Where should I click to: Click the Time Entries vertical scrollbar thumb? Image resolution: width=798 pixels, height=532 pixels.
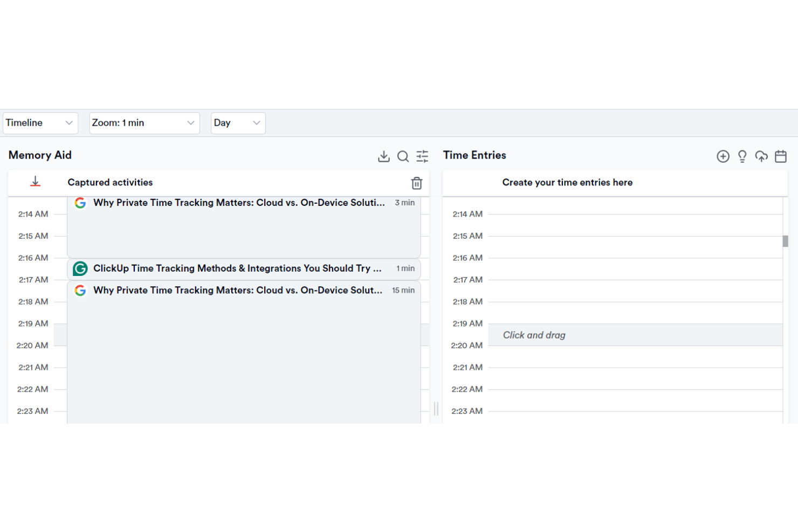pos(786,241)
